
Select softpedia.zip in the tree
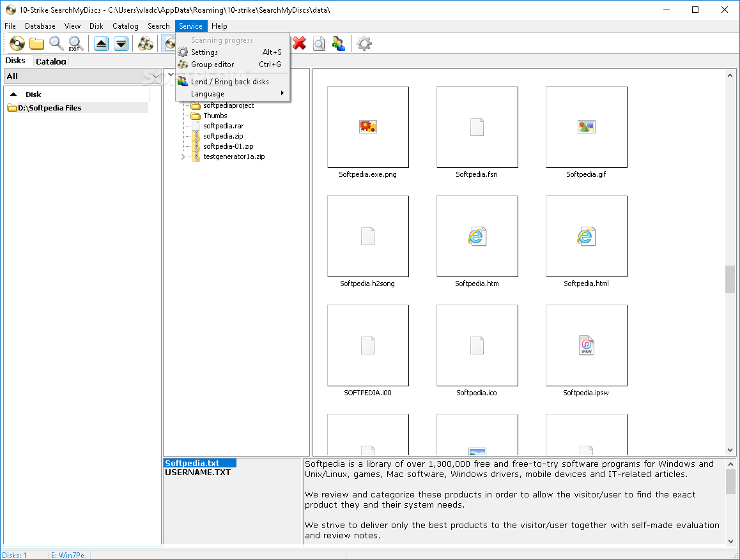pyautogui.click(x=223, y=136)
